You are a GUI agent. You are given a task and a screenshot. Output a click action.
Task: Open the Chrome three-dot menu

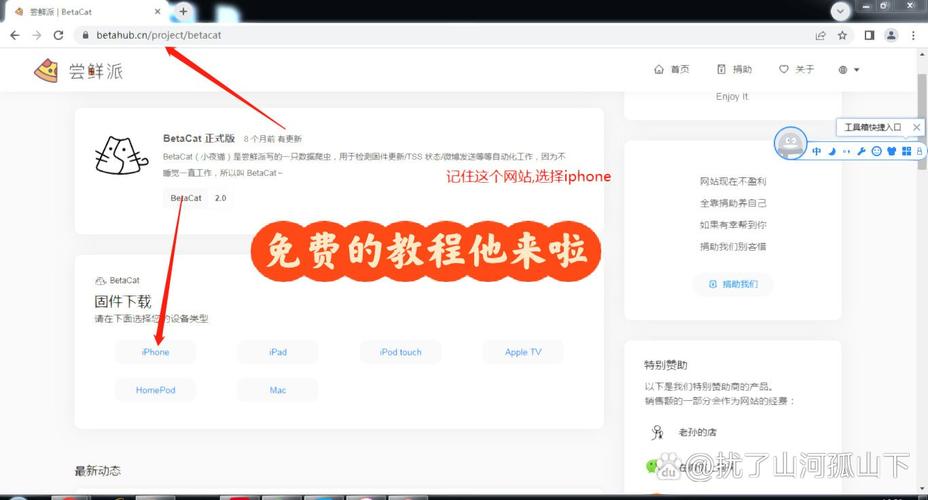(913, 36)
